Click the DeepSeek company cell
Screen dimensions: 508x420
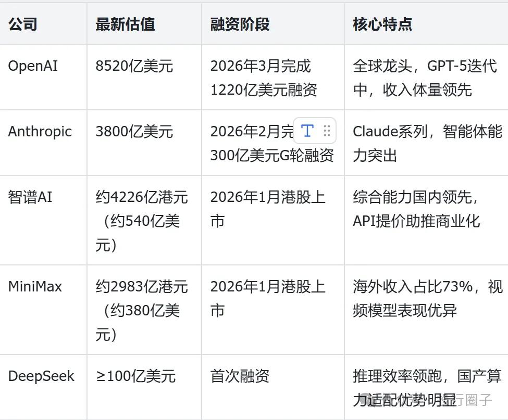(x=42, y=376)
